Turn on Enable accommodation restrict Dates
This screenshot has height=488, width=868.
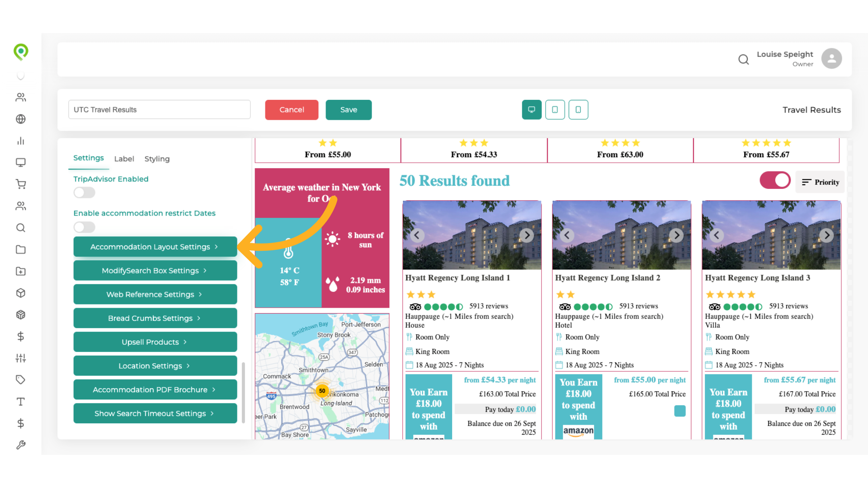84,227
